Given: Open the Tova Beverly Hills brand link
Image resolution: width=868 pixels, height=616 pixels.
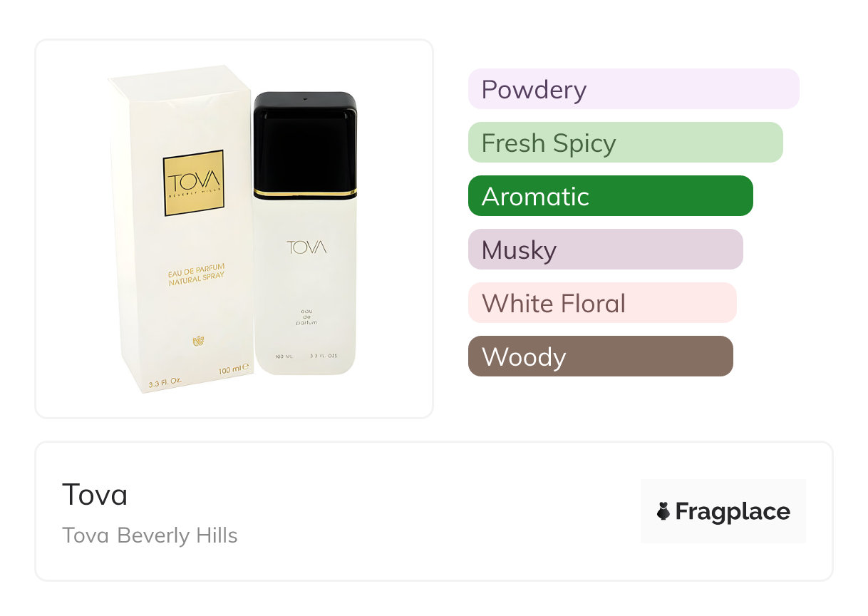Looking at the screenshot, I should coord(150,535).
